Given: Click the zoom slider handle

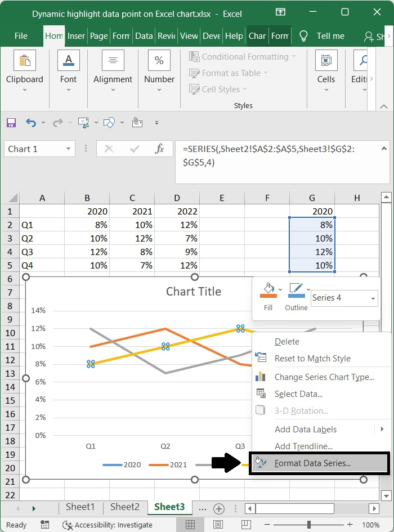Looking at the screenshot, I should (x=309, y=525).
